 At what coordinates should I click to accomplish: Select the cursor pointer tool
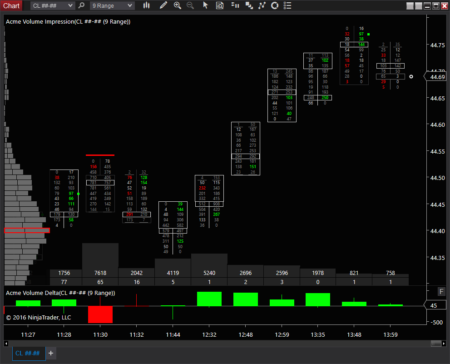(205, 5)
